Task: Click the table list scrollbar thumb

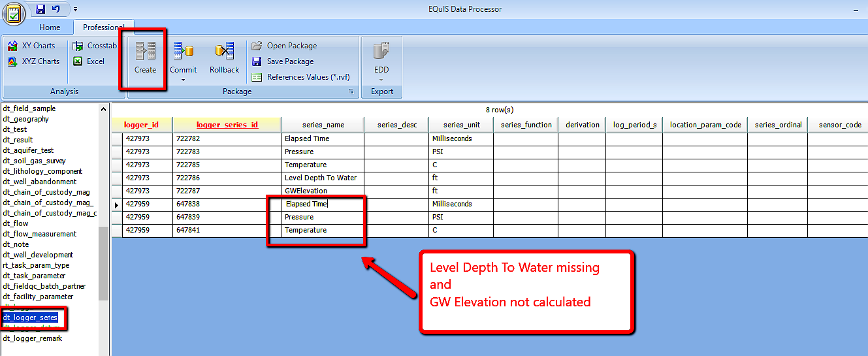Action: (x=104, y=263)
